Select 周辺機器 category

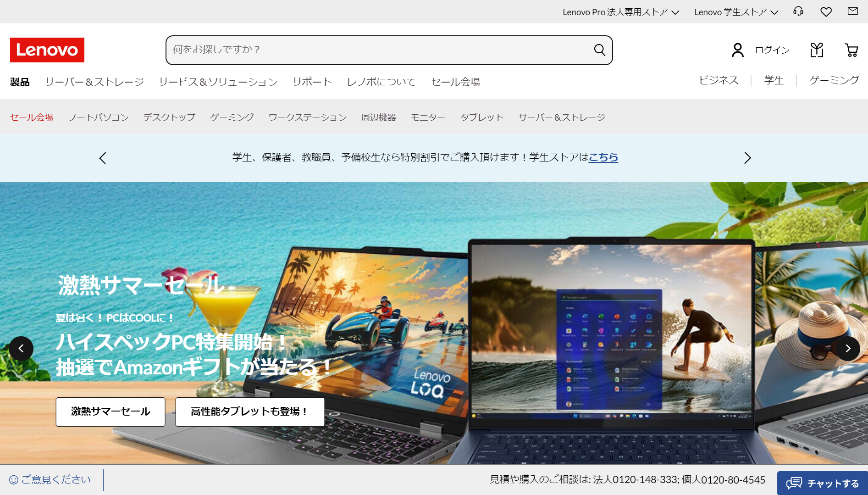(x=378, y=117)
